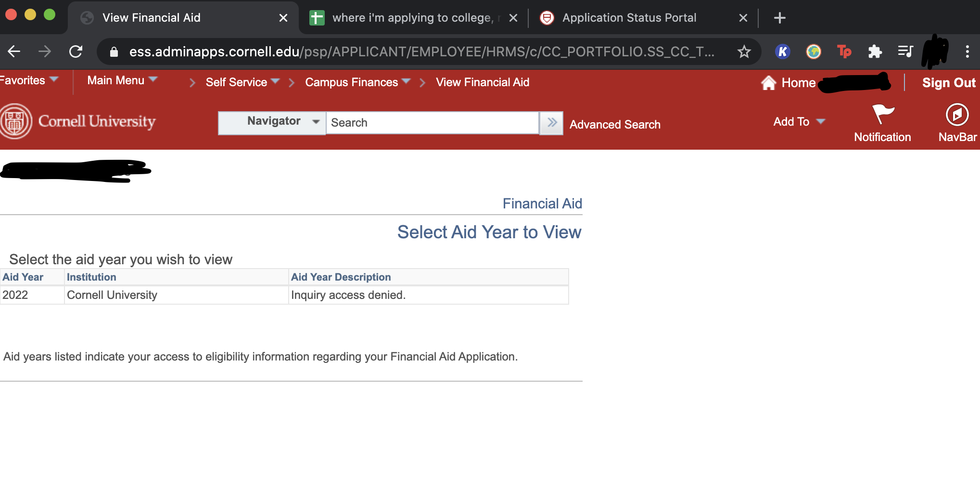
Task: Reload the page with refresh icon
Action: coord(76,51)
